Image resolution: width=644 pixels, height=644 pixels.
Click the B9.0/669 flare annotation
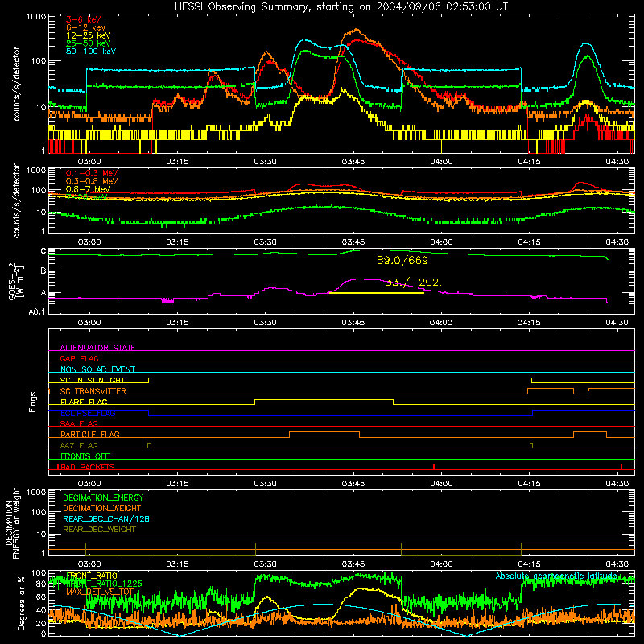click(x=402, y=260)
